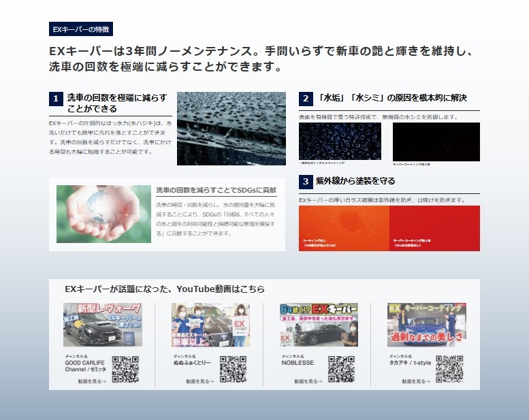
Task: Click the number 3 feature badge
Action: pos(306,182)
